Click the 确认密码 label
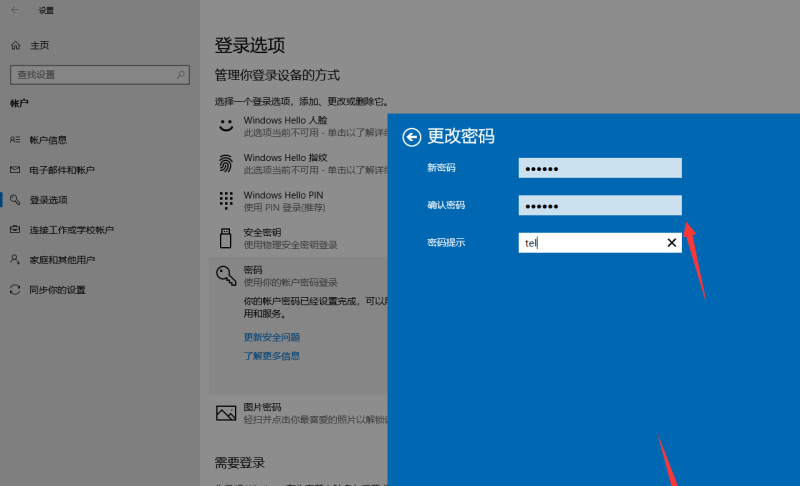The height and width of the screenshot is (486, 800). (x=446, y=205)
